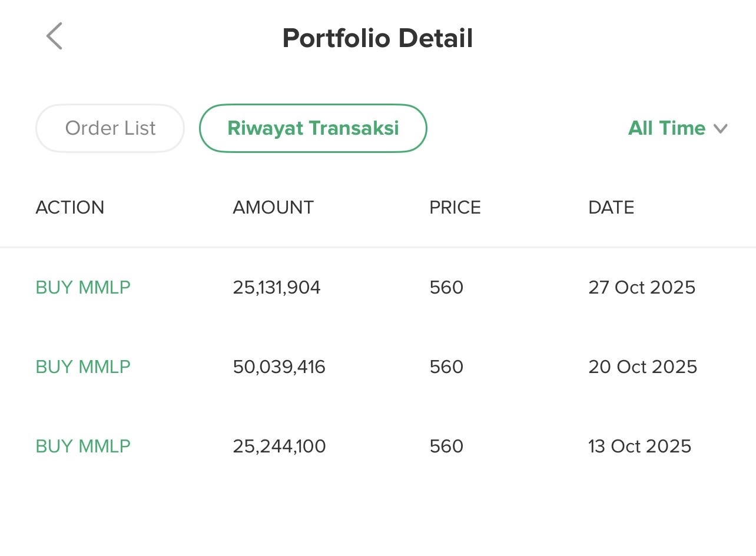This screenshot has height=556, width=756.
Task: Click the date 13 Oct 2025
Action: point(639,447)
